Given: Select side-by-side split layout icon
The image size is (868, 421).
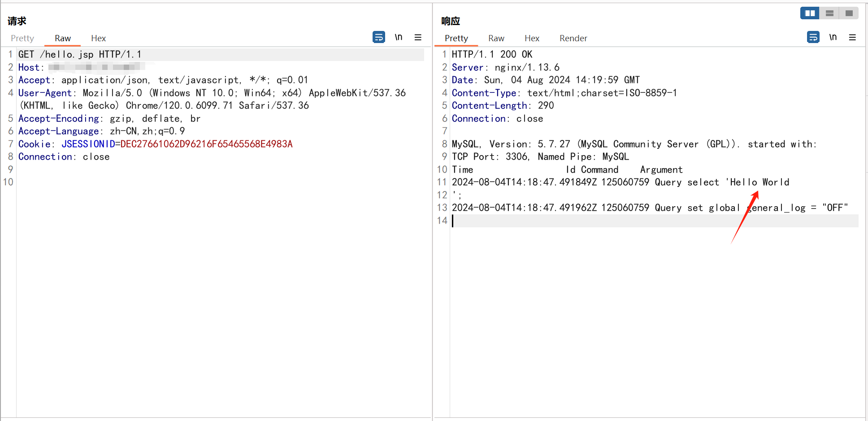Looking at the screenshot, I should click(810, 13).
